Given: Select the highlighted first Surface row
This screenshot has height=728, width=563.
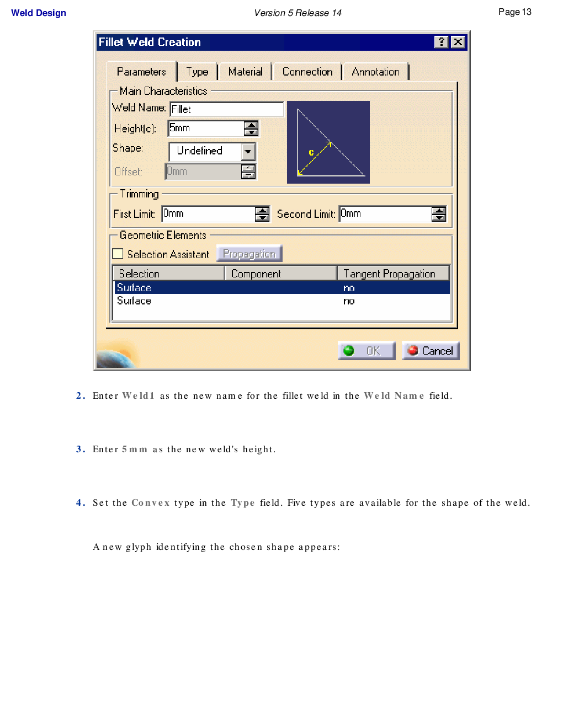Looking at the screenshot, I should [x=281, y=288].
